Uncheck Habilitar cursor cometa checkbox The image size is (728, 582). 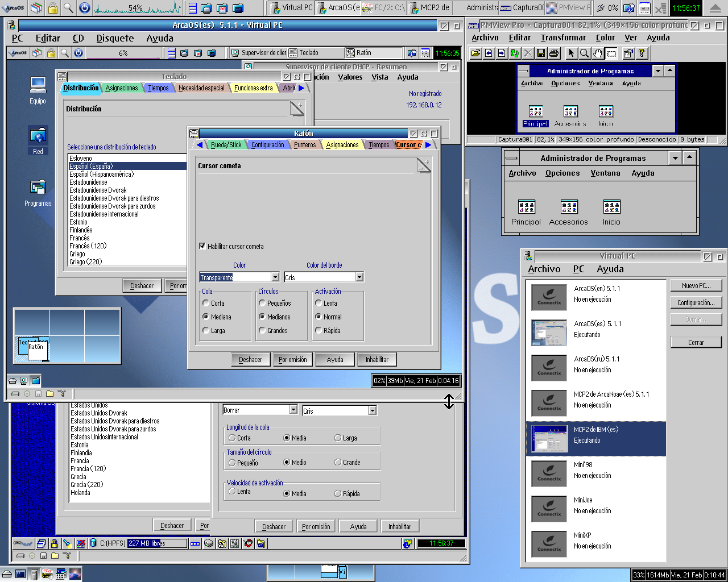tap(202, 246)
